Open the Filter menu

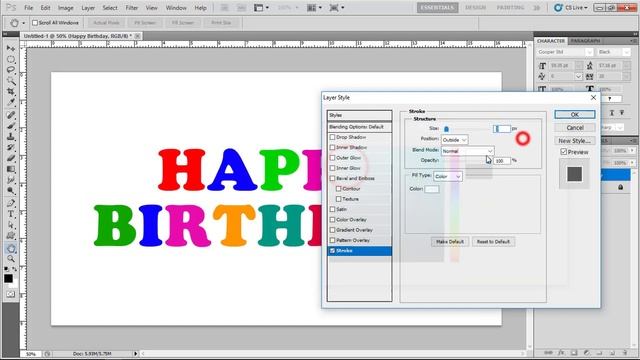point(131,8)
